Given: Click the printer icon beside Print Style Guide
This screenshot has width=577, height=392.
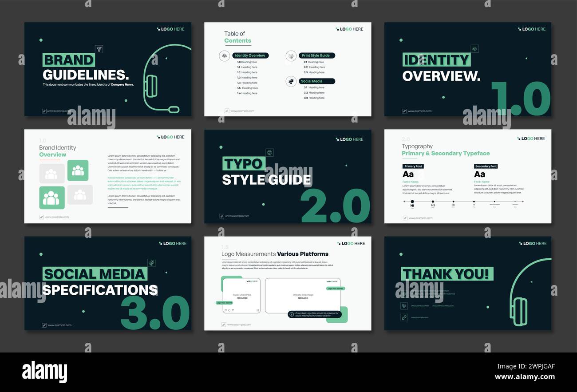Looking at the screenshot, I should coord(291,55).
